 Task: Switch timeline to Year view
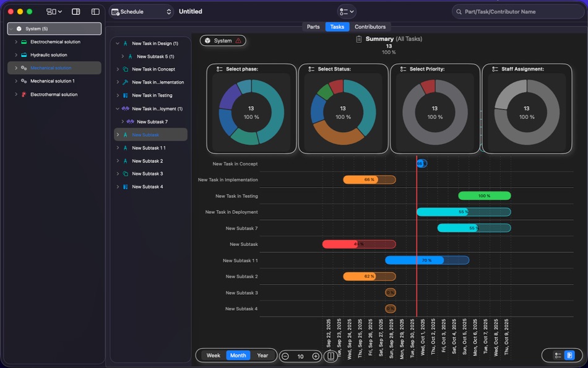point(262,356)
